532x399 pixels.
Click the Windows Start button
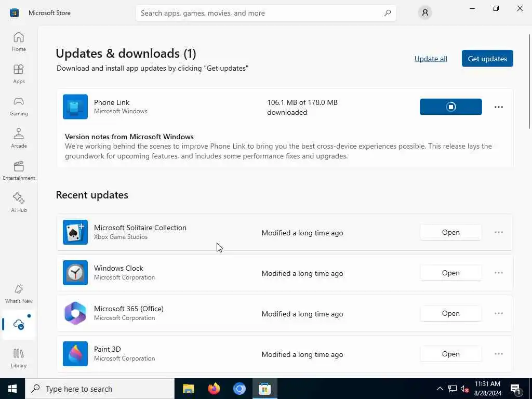(x=12, y=389)
